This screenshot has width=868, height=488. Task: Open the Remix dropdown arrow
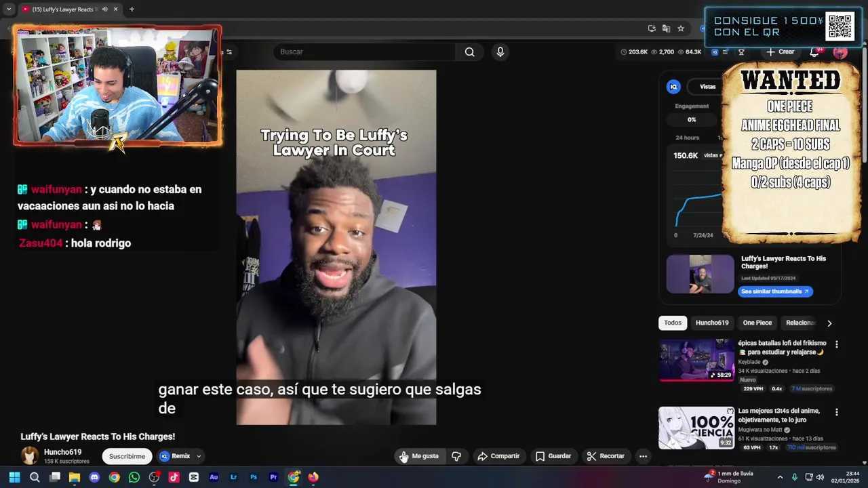pyautogui.click(x=199, y=456)
